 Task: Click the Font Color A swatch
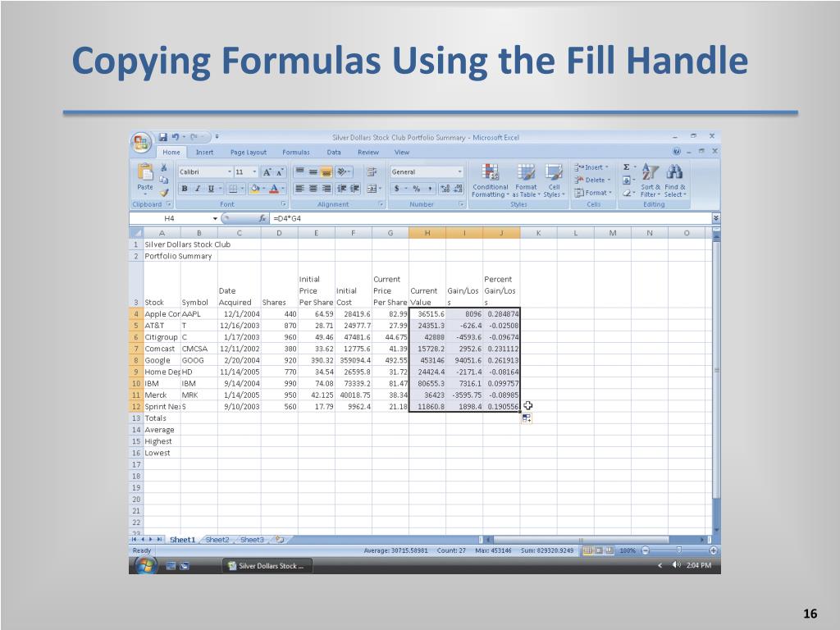(x=274, y=189)
